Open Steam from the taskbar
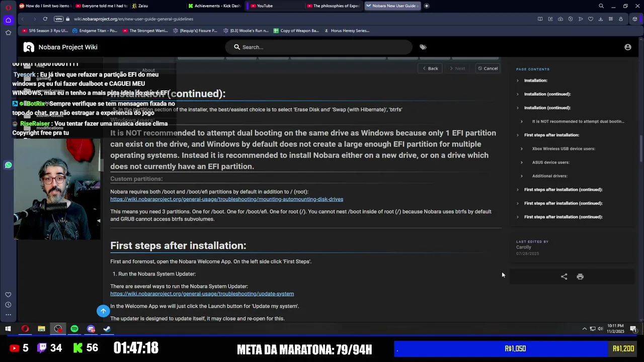This screenshot has width=644, height=362. coord(107,329)
